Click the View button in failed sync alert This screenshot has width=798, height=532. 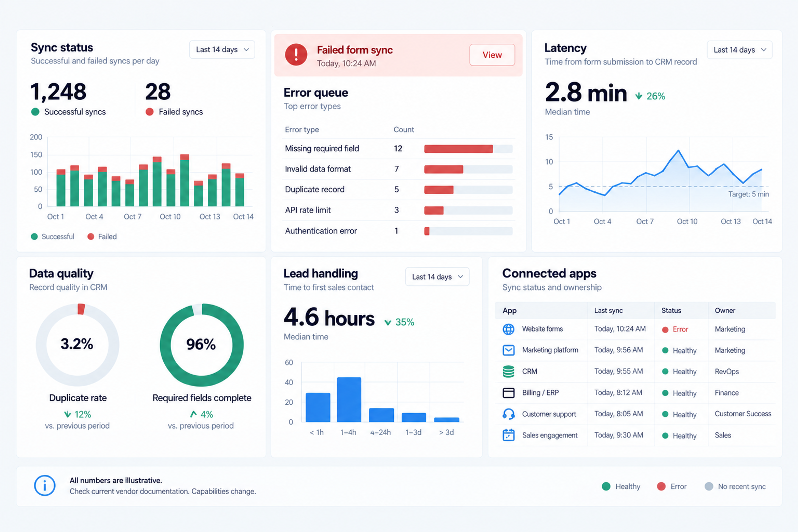click(x=492, y=55)
